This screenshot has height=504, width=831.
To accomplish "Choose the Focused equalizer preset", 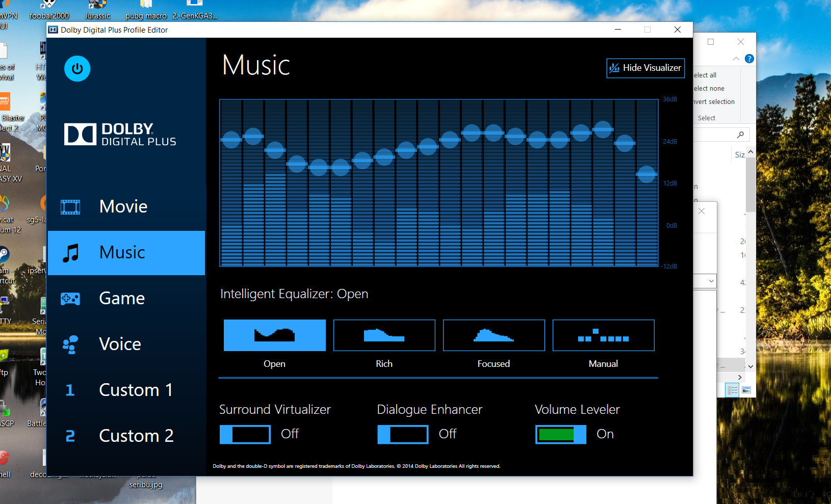I will [494, 335].
